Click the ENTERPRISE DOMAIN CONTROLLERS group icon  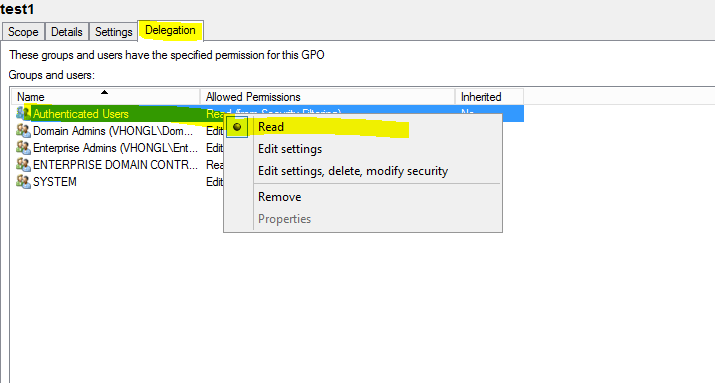23,164
